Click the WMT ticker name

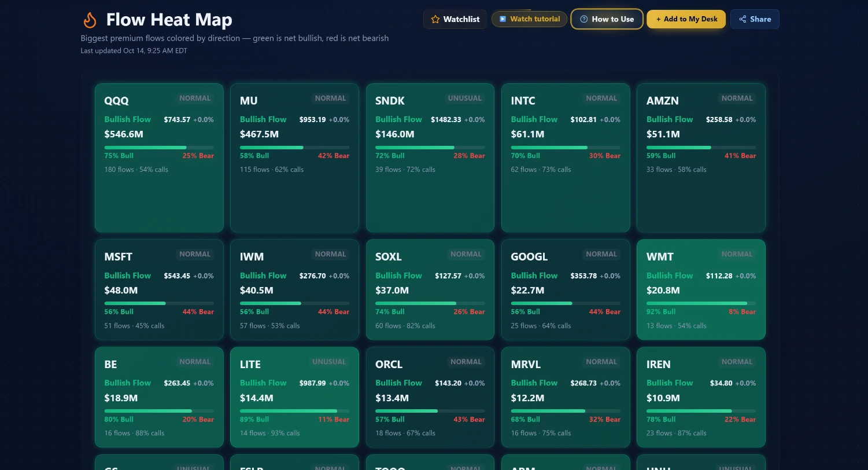(x=660, y=257)
